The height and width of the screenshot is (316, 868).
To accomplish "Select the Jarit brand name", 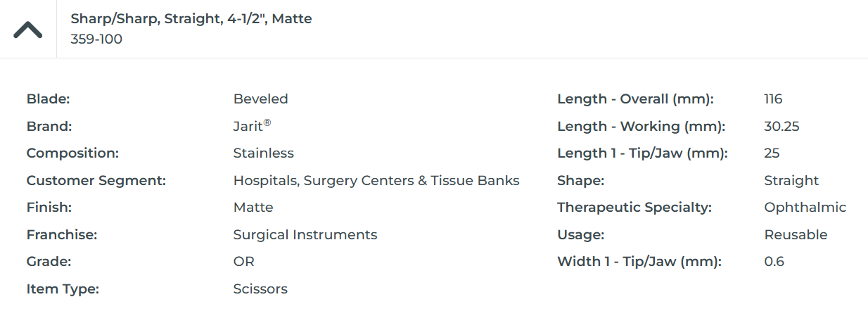I will click(249, 127).
